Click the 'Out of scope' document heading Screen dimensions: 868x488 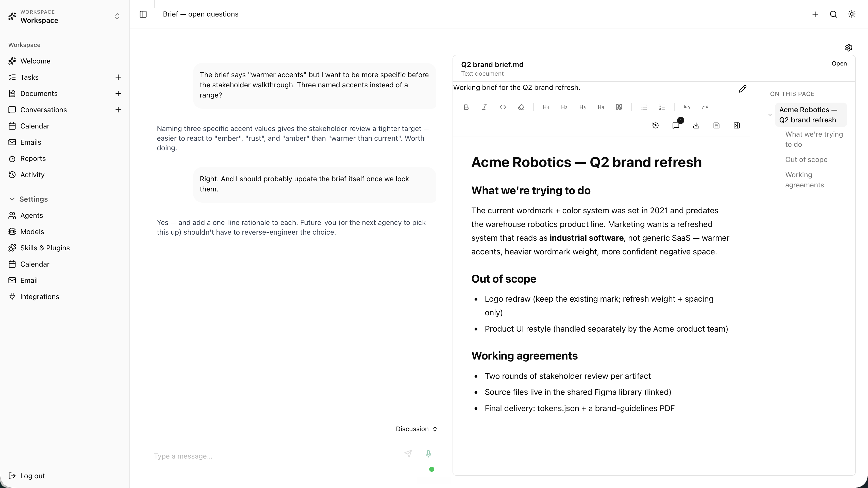pos(504,279)
